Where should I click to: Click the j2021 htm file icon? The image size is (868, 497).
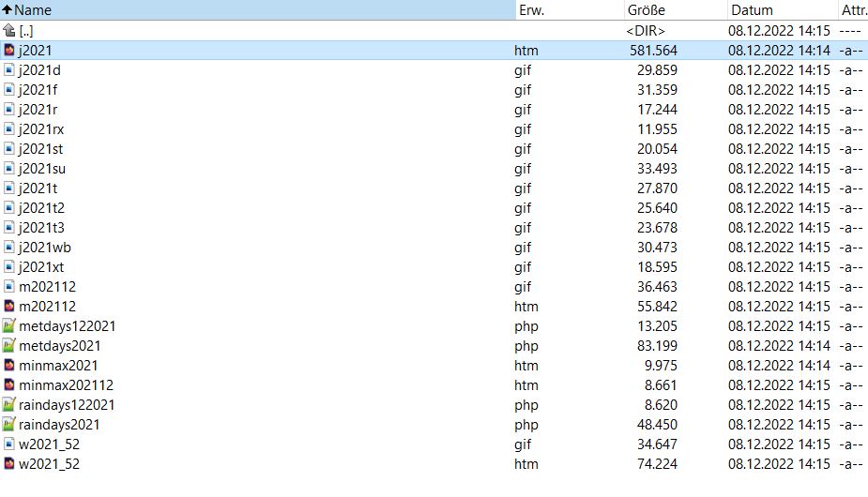click(x=9, y=51)
